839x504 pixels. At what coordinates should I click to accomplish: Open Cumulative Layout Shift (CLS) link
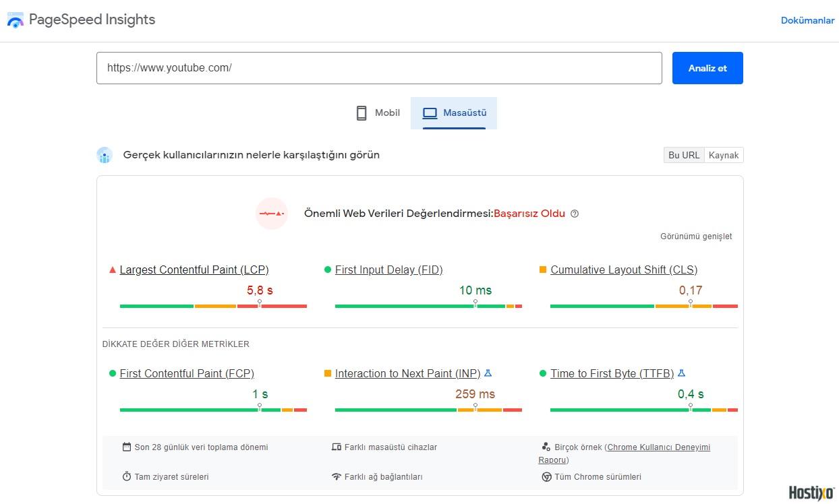coord(624,270)
